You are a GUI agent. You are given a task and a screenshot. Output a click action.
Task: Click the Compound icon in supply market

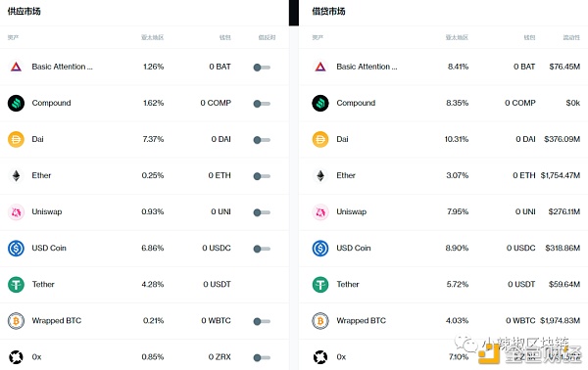point(16,104)
